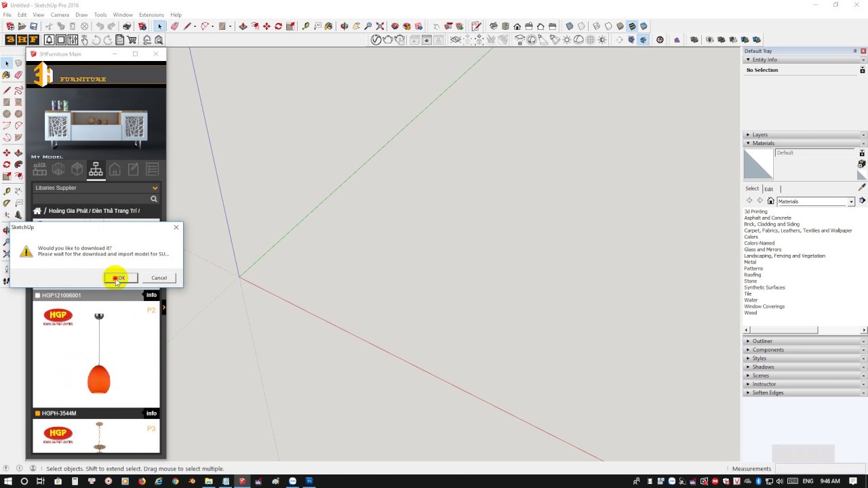Select the Push/Pull tool in top toolbar

[242, 26]
